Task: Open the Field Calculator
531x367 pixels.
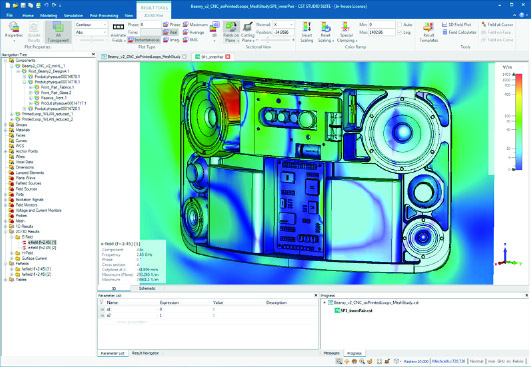Action: [459, 32]
